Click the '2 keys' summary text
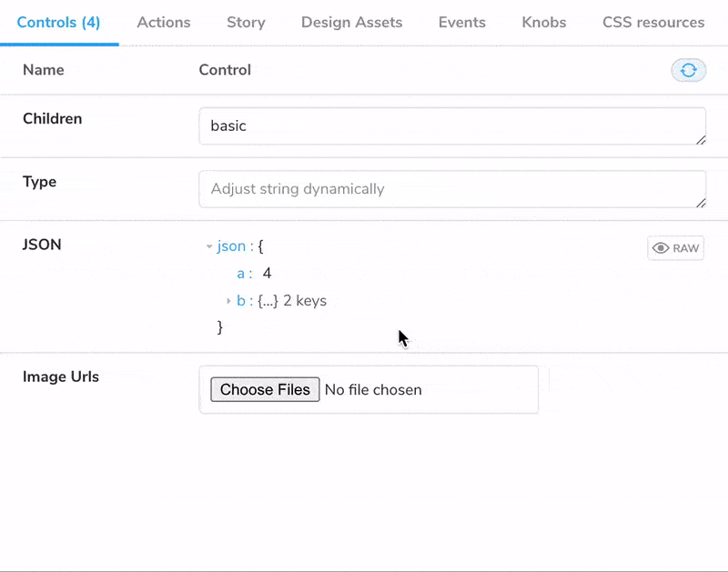 click(305, 301)
